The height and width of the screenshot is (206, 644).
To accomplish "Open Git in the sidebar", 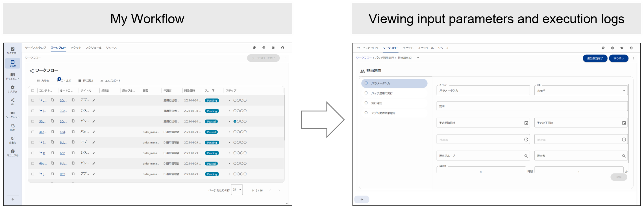I will [12, 102].
